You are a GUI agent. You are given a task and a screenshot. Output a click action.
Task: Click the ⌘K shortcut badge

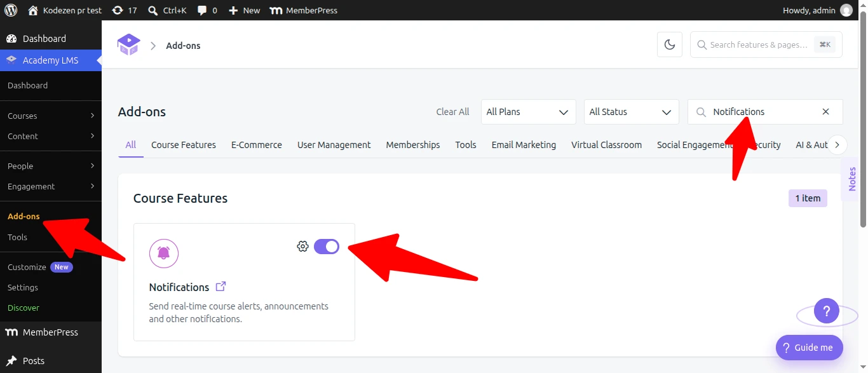pos(825,44)
